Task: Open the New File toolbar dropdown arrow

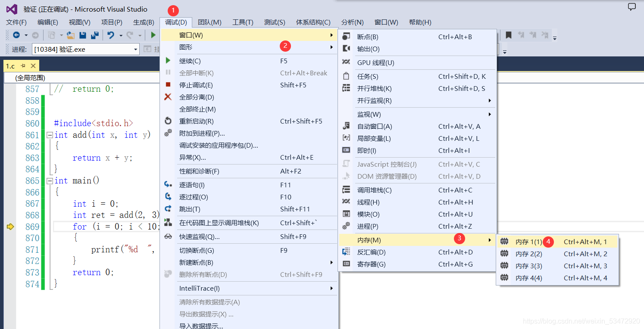Action: click(x=61, y=35)
